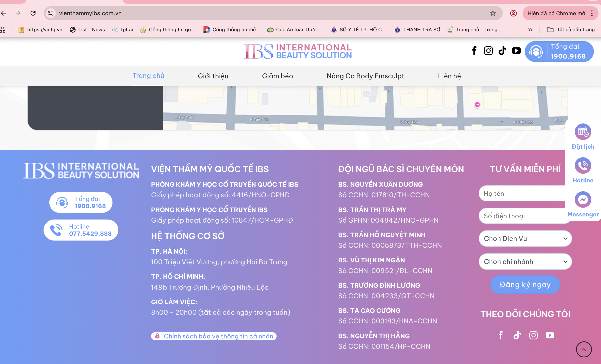
Task: Click the pink location marker on the map
Action: 477,105
